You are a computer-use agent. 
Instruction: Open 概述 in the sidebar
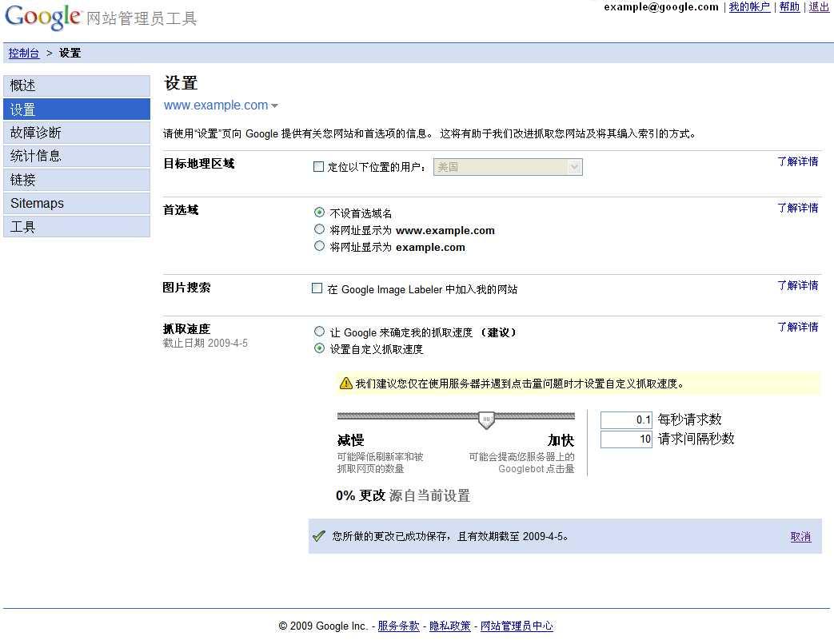pyautogui.click(x=77, y=85)
